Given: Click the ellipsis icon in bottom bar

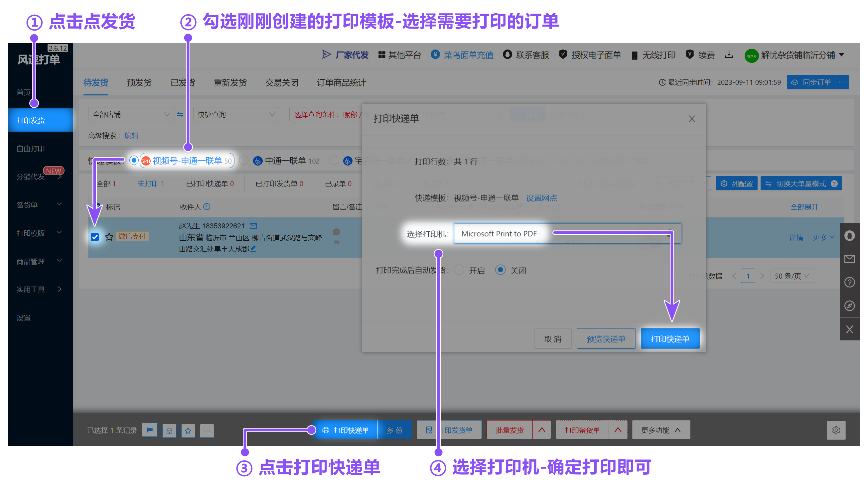Looking at the screenshot, I should 207,430.
